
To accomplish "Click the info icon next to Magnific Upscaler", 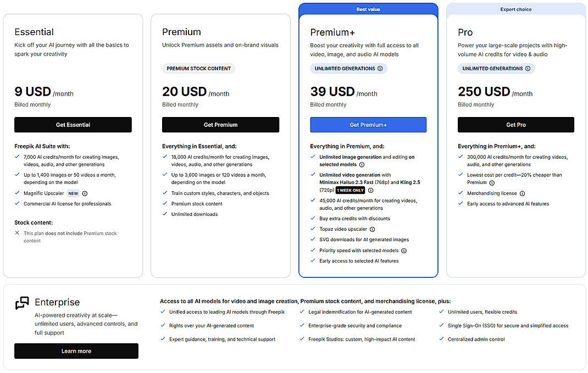I will [85, 193].
